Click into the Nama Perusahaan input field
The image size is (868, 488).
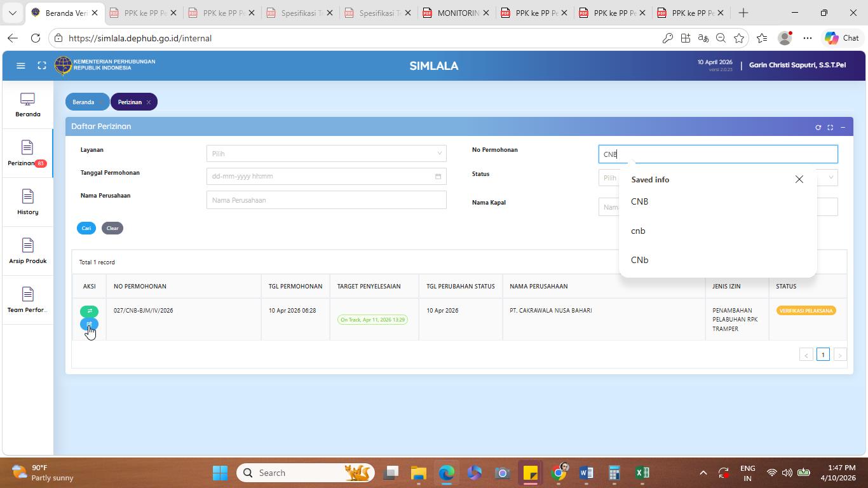pos(326,200)
